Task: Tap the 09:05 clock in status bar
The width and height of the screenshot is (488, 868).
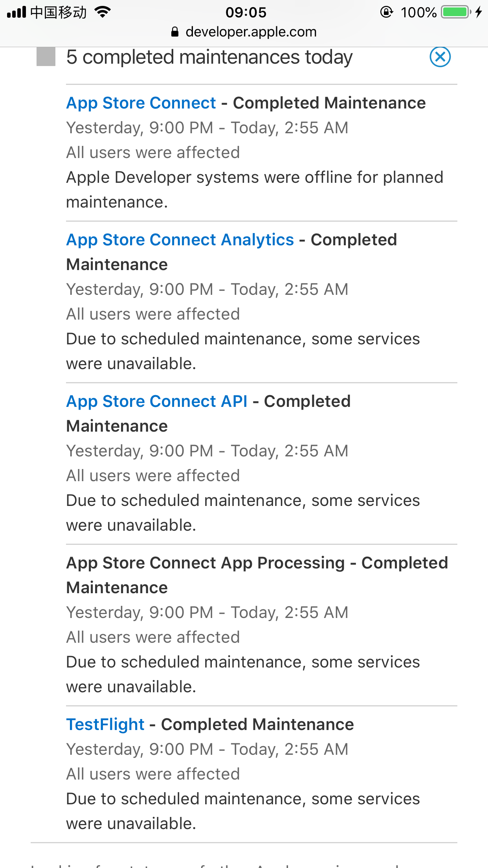Action: point(246,12)
